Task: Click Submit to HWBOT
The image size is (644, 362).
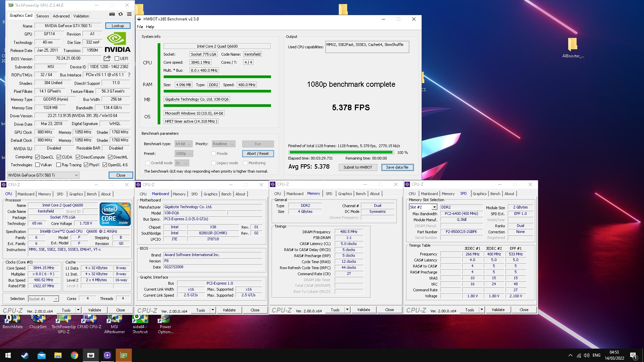Action: pyautogui.click(x=358, y=167)
